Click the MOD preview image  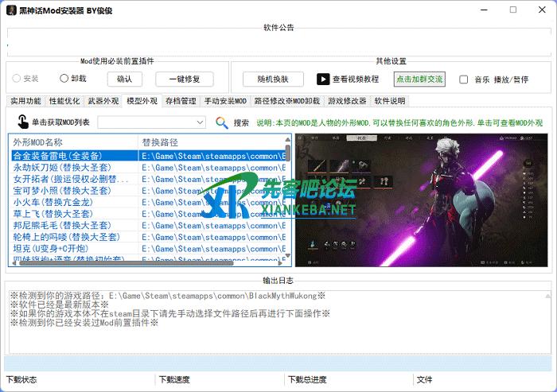[x=423, y=200]
